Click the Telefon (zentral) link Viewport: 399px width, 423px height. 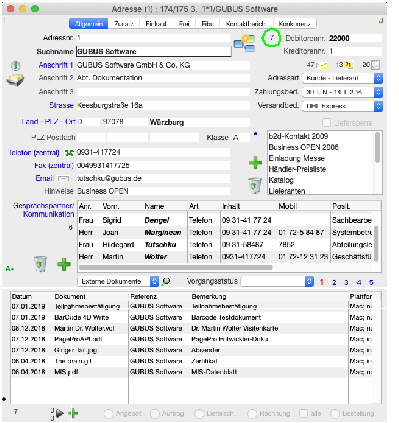(x=34, y=153)
